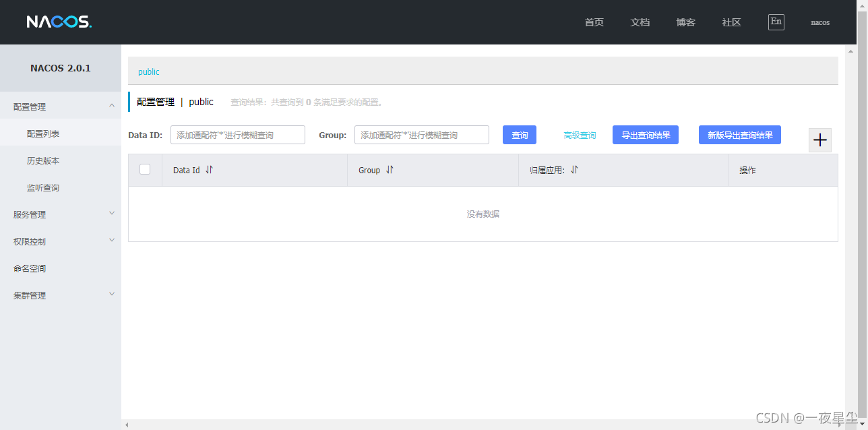Click the 配置管理 sidebar menu label
Image resolution: width=868 pixels, height=430 pixels.
pyautogui.click(x=30, y=106)
